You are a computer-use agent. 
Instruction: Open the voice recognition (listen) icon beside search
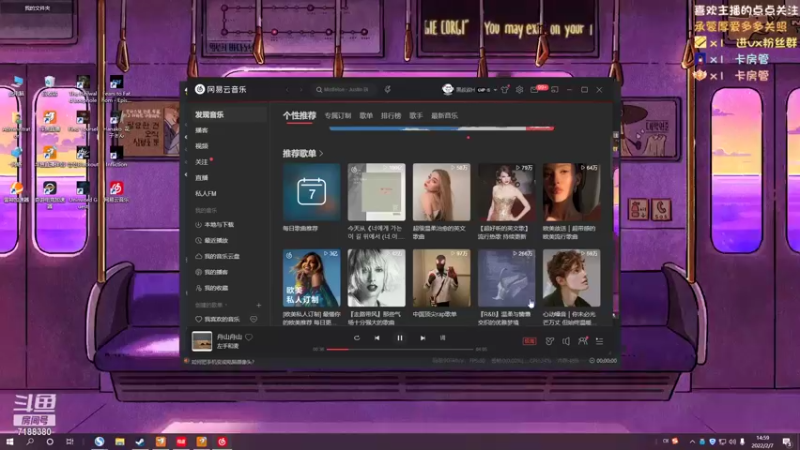click(x=388, y=90)
